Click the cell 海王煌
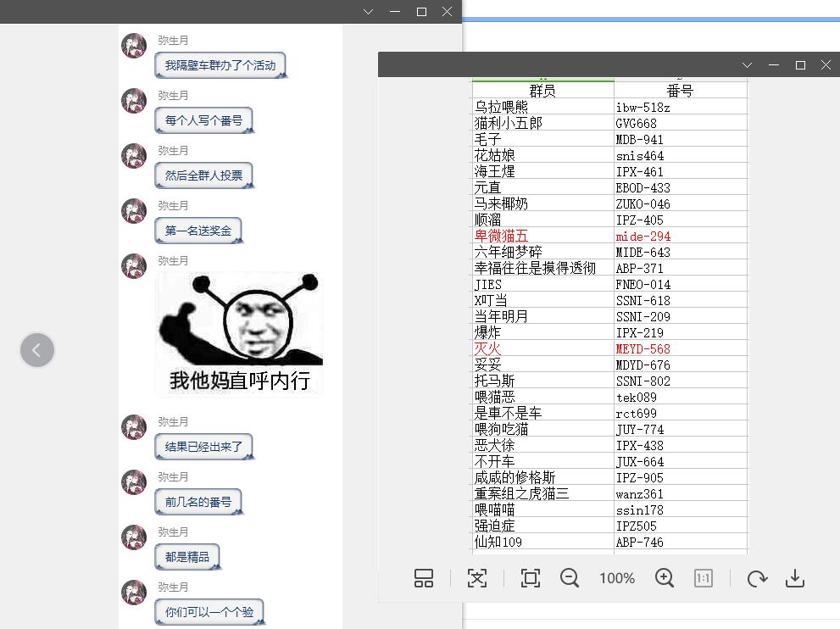 [542, 171]
